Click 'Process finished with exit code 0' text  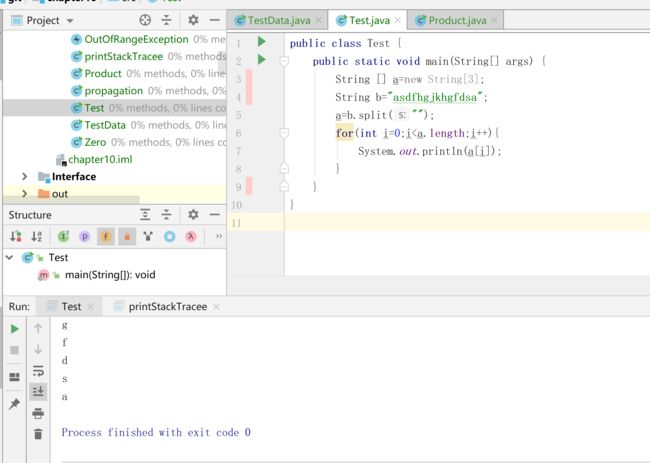156,432
